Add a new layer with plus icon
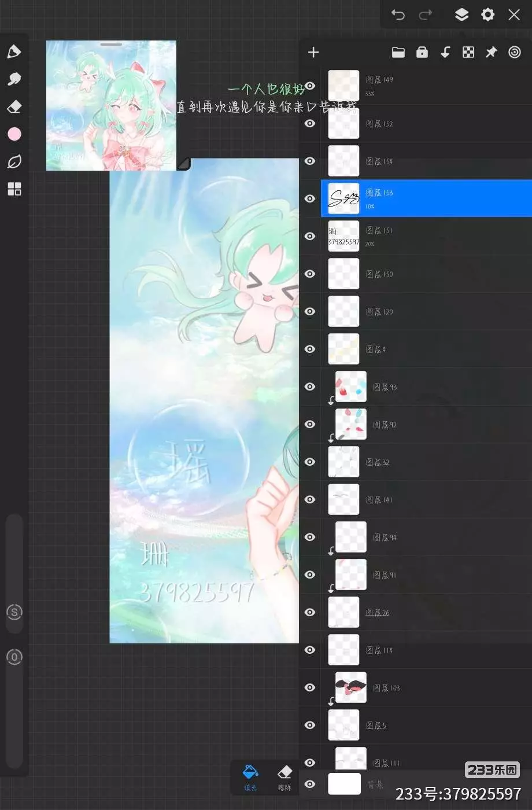 click(x=313, y=53)
